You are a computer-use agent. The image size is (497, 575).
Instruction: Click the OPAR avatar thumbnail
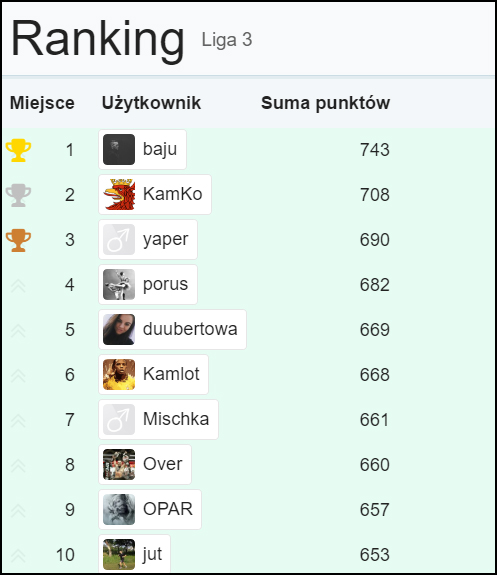pyautogui.click(x=119, y=509)
